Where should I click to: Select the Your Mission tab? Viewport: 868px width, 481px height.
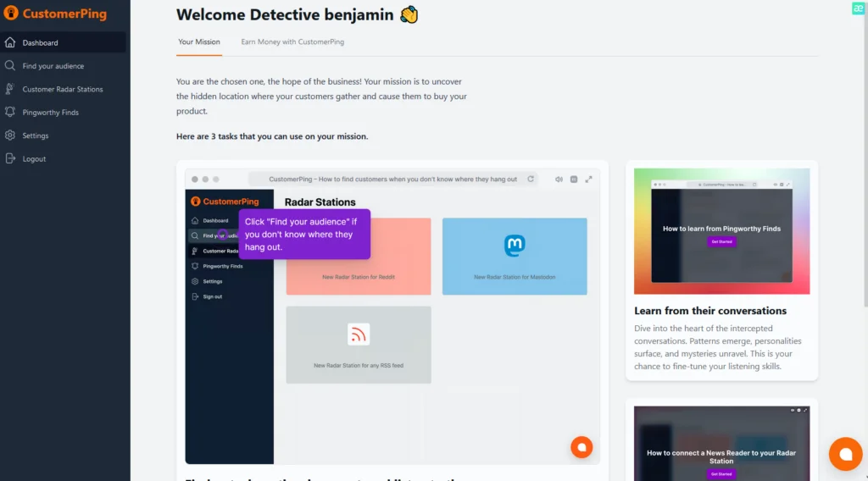(x=198, y=42)
